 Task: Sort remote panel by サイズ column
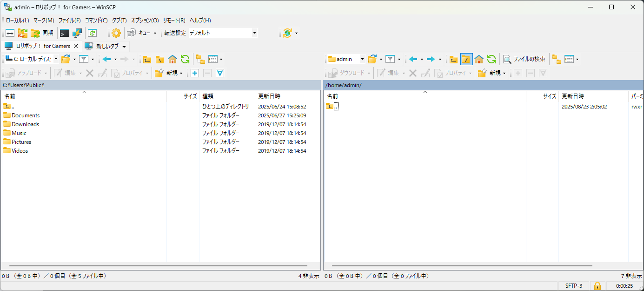(542, 96)
